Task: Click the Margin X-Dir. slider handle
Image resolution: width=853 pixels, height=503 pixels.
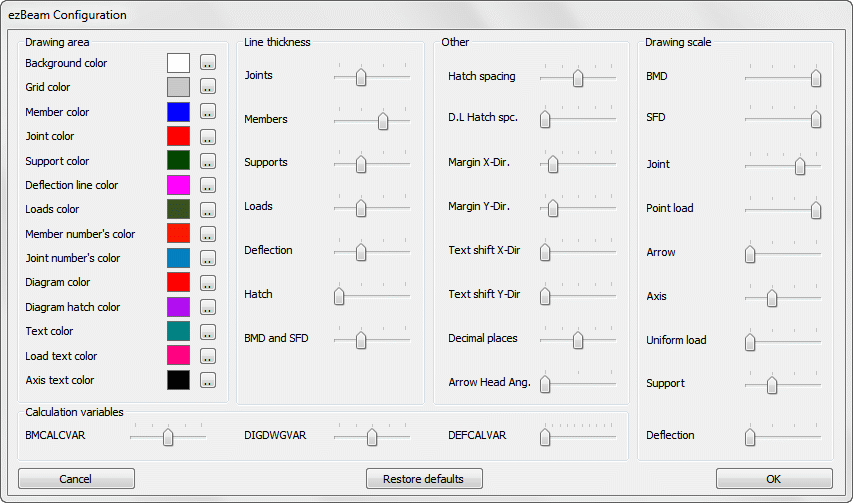Action: pos(553,164)
